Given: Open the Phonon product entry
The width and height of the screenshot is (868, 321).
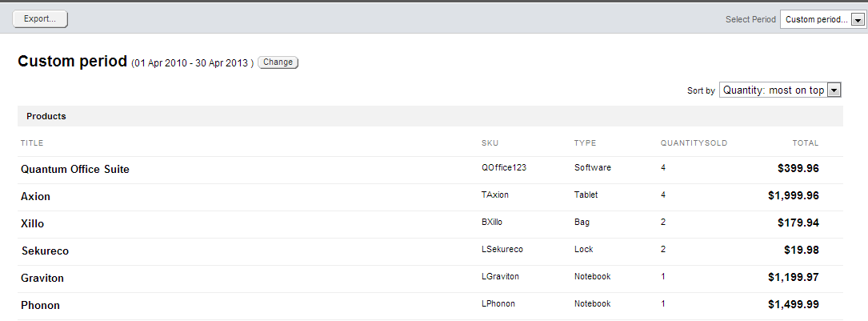Looking at the screenshot, I should coord(40,306).
